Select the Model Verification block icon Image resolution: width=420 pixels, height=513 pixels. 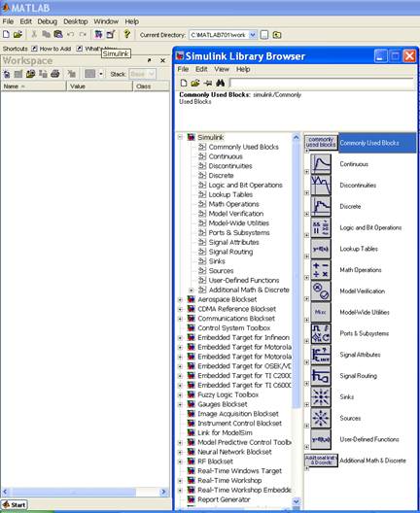pos(321,291)
